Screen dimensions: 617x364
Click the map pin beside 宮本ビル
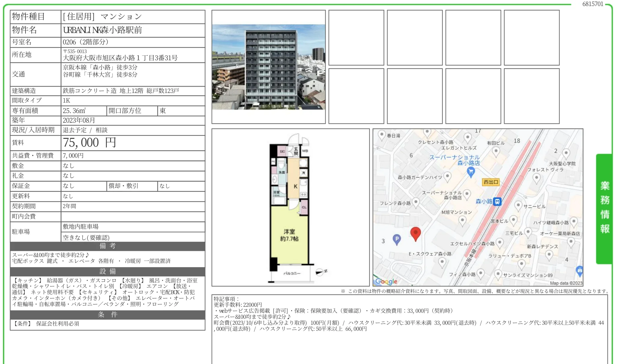pos(513,221)
